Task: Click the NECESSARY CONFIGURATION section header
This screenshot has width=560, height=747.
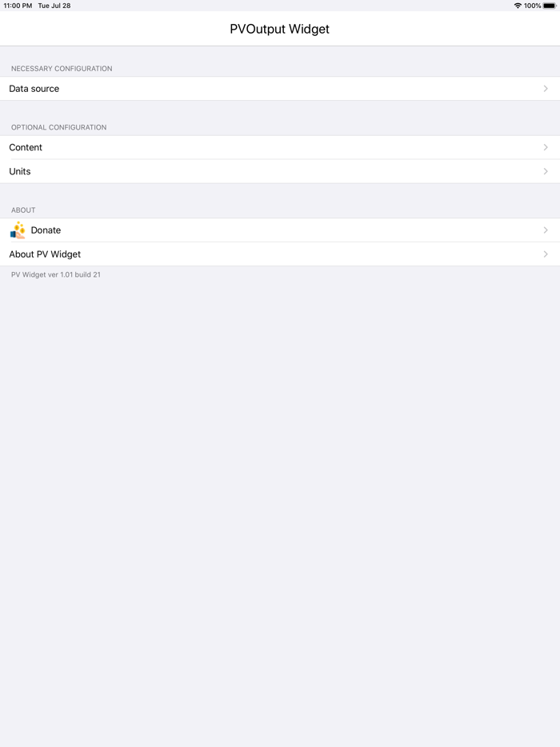Action: tap(59, 68)
